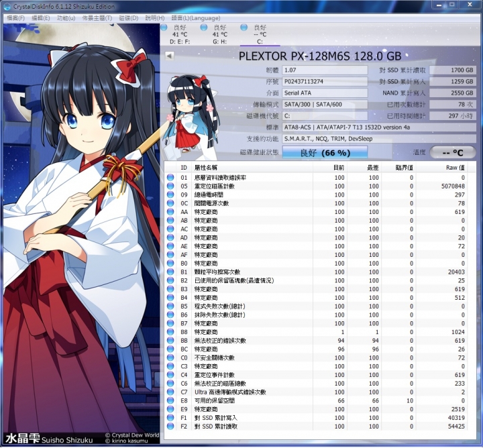Click the 目前 column header
483x448 pixels.
click(x=330, y=168)
